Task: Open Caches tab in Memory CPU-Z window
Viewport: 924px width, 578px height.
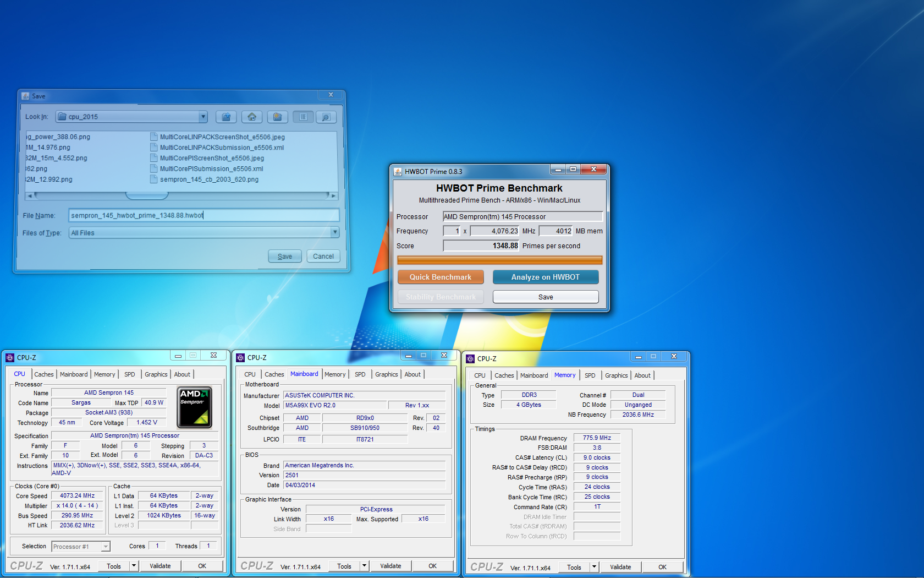Action: tap(504, 375)
